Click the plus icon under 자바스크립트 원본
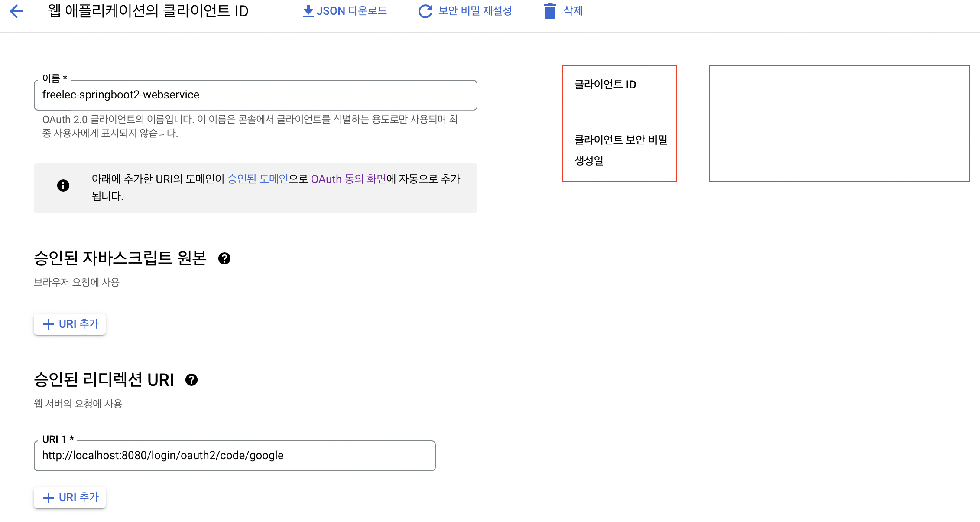The image size is (980, 522). pos(49,324)
